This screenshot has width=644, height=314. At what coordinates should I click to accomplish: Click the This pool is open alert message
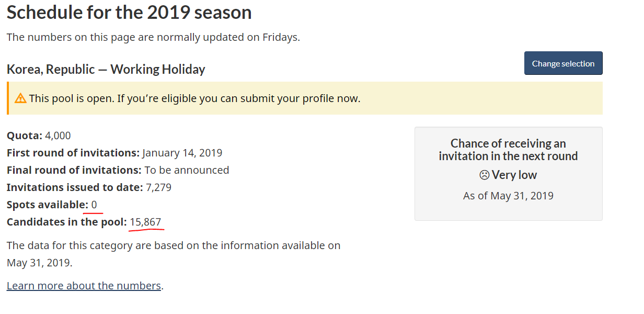tap(194, 98)
